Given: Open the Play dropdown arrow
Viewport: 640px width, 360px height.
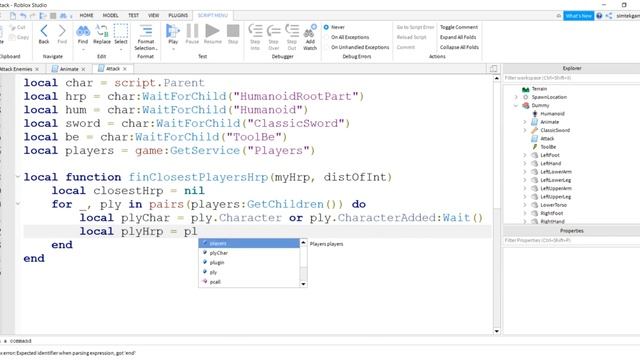Looking at the screenshot, I should tap(173, 49).
